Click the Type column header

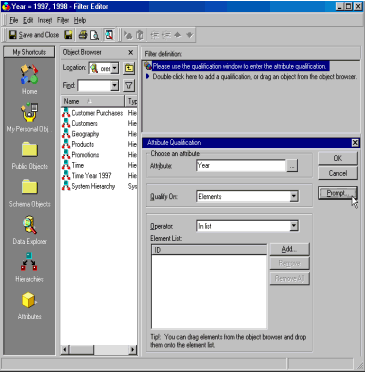[131, 101]
